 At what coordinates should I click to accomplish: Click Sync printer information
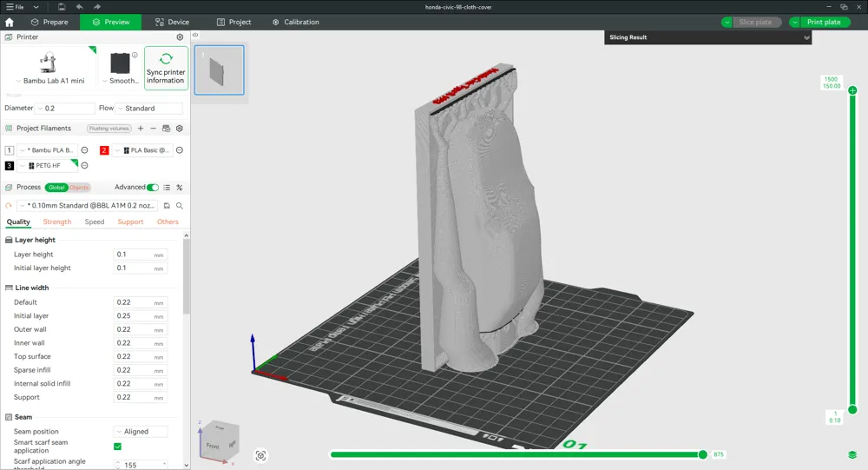(x=166, y=68)
